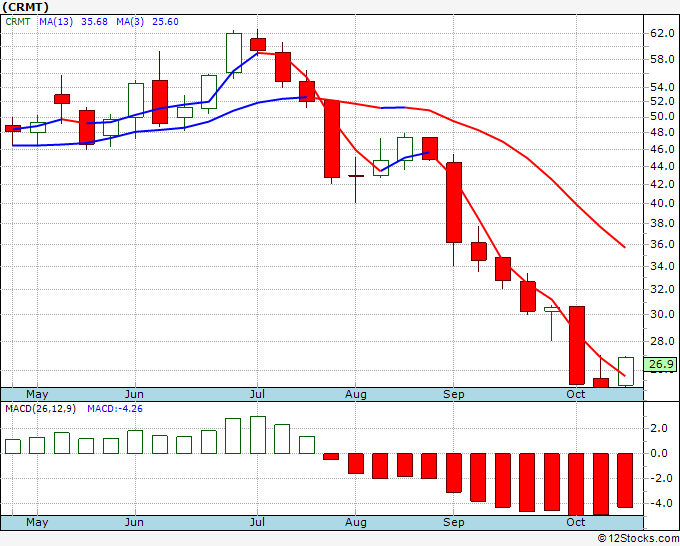The width and height of the screenshot is (680, 546).
Task: Click the 40.0 price axis label
Action: tap(662, 203)
